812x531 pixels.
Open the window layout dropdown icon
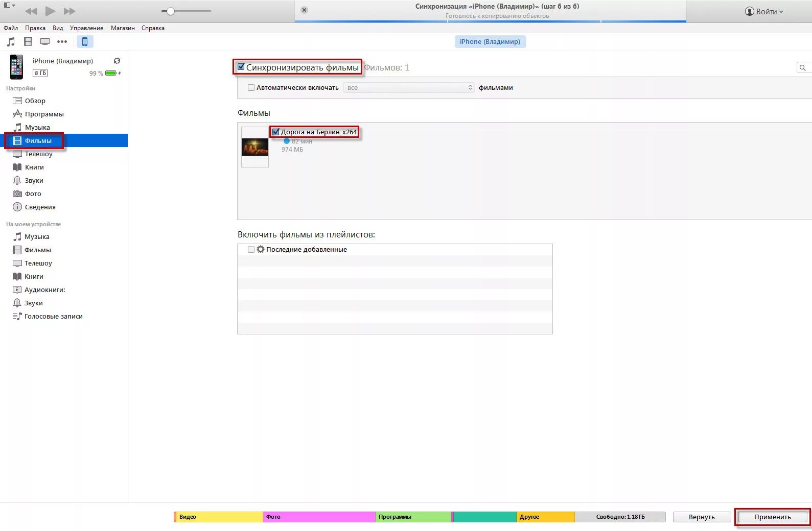[x=9, y=5]
